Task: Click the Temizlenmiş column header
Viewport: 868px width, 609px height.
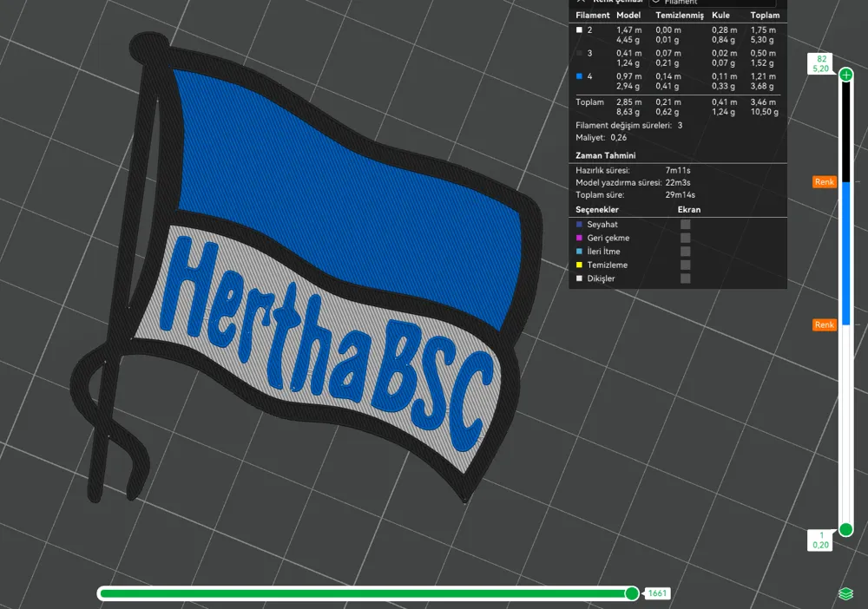Action: (680, 15)
